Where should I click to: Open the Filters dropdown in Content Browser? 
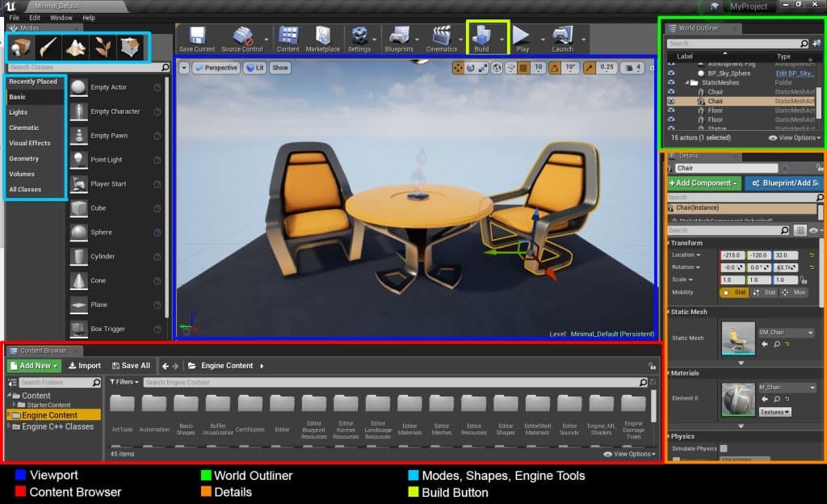tap(124, 382)
